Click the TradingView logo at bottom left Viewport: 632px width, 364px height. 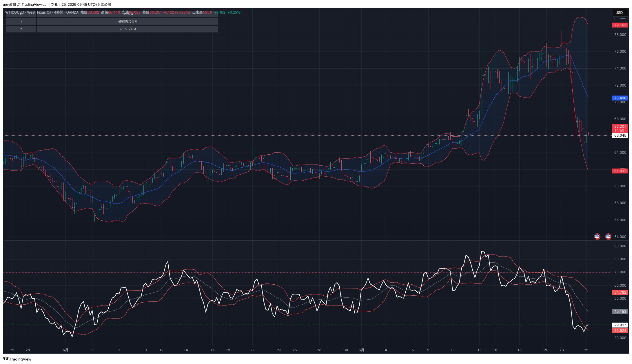pyautogui.click(x=17, y=359)
